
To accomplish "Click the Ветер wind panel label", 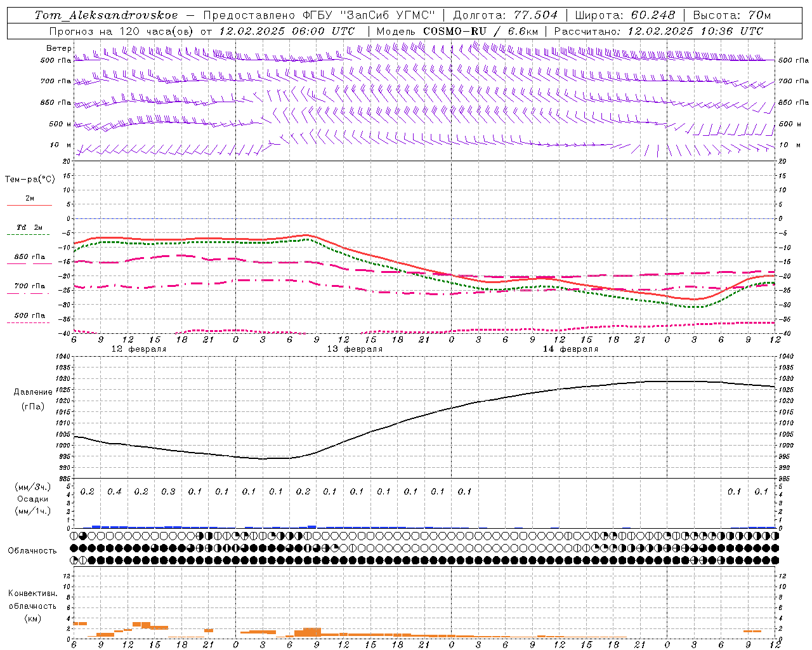I will point(58,48).
